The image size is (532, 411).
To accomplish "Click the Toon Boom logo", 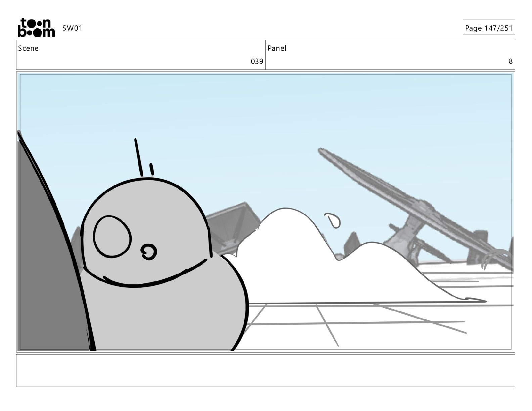I will pos(36,28).
